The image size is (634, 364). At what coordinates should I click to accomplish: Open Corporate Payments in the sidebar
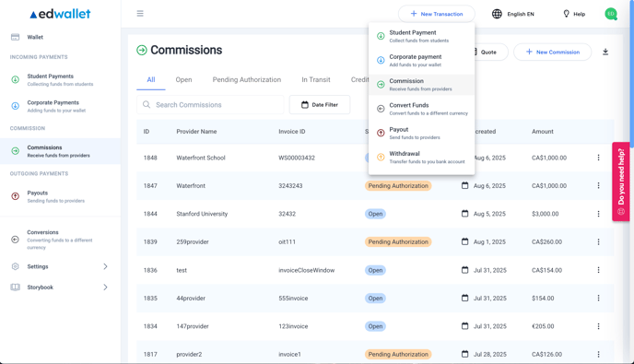[x=60, y=106]
